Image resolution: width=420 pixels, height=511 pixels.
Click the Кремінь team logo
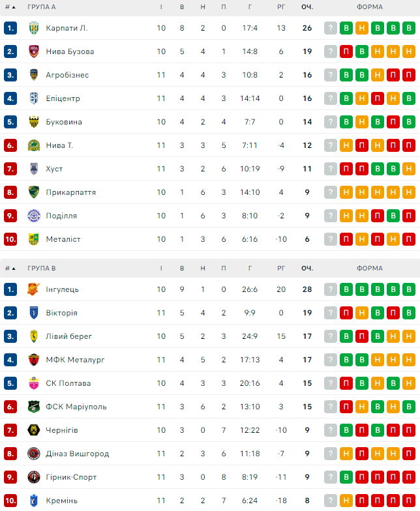34,501
